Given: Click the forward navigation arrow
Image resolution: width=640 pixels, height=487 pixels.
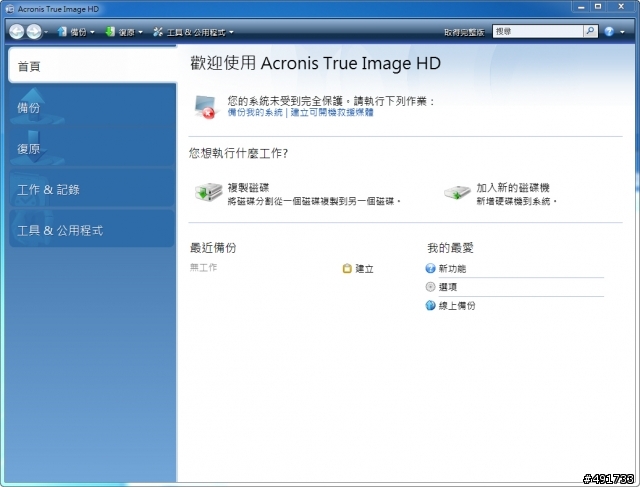Looking at the screenshot, I should pos(34,31).
